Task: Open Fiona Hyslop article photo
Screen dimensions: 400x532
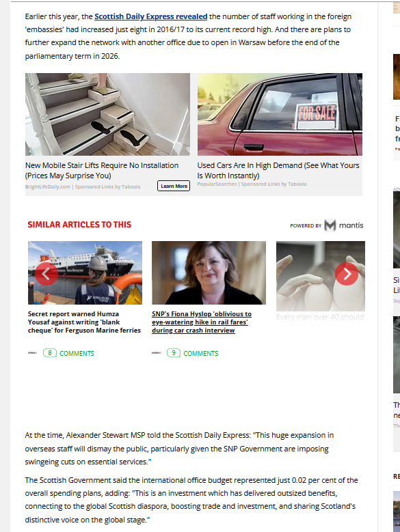Action: (209, 272)
